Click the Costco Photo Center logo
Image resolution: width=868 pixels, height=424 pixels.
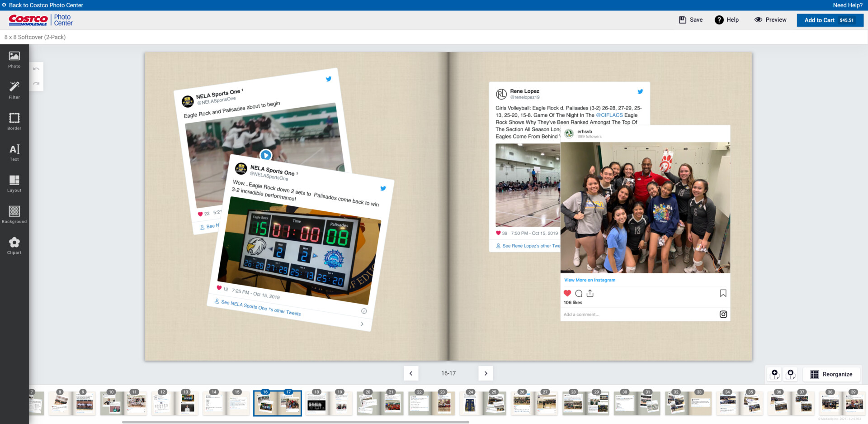pyautogui.click(x=41, y=20)
